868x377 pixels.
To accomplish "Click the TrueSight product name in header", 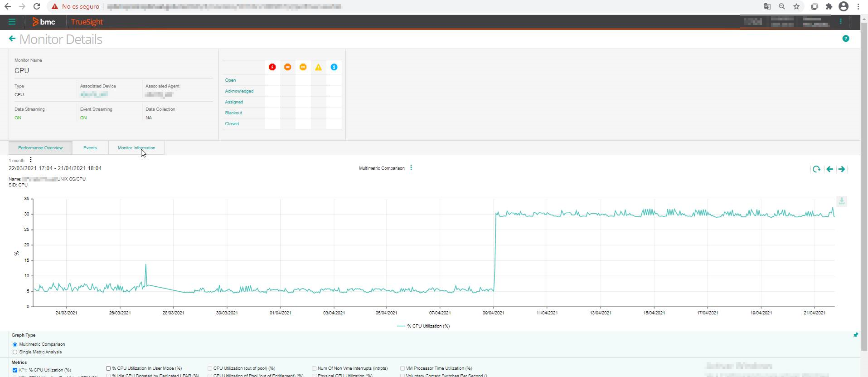I will (87, 22).
